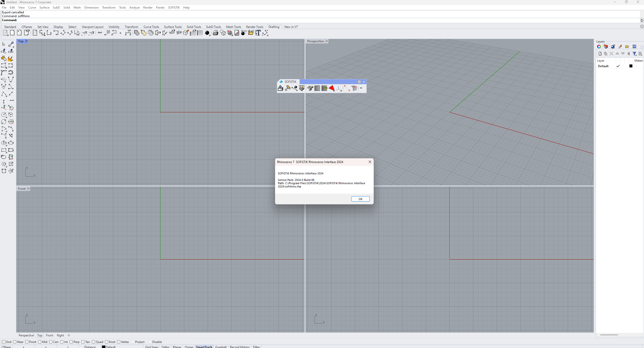This screenshot has width=644, height=348.
Task: Click the black sphere dot tool icon
Action: coord(207,33)
